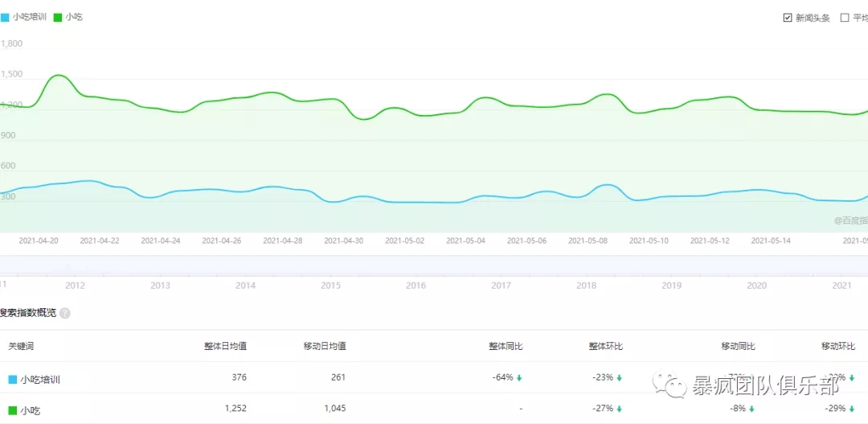Click the 整体日均值 column header

pos(225,346)
